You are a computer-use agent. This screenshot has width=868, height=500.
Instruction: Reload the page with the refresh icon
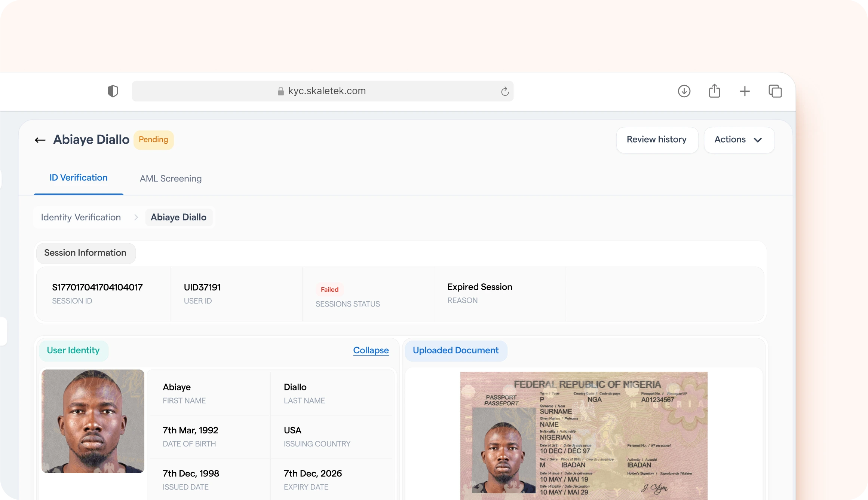coord(505,91)
